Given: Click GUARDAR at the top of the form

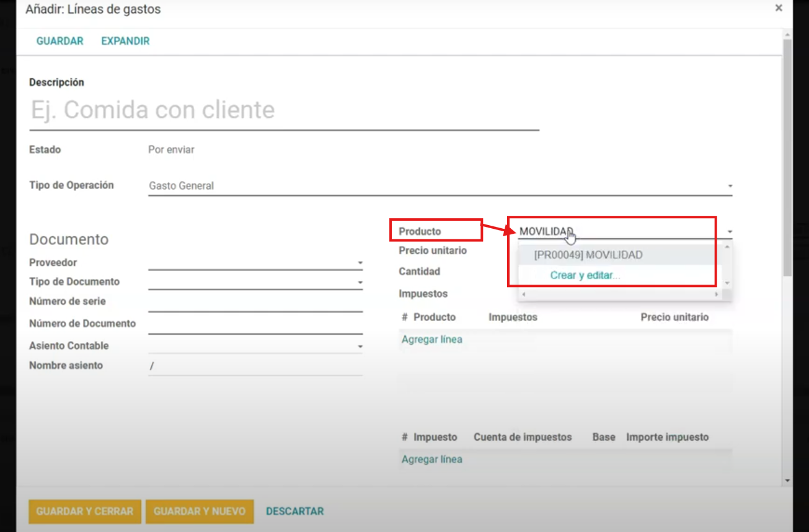Looking at the screenshot, I should (60, 41).
